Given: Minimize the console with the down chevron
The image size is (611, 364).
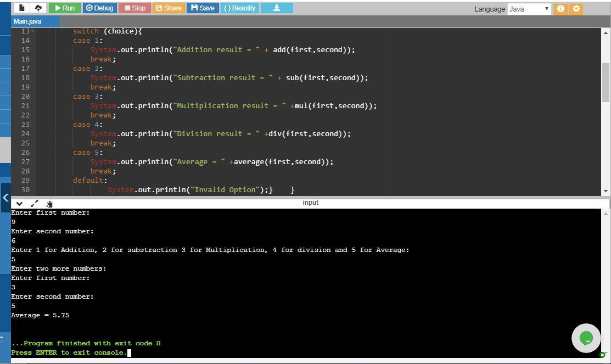Looking at the screenshot, I should click(x=19, y=204).
